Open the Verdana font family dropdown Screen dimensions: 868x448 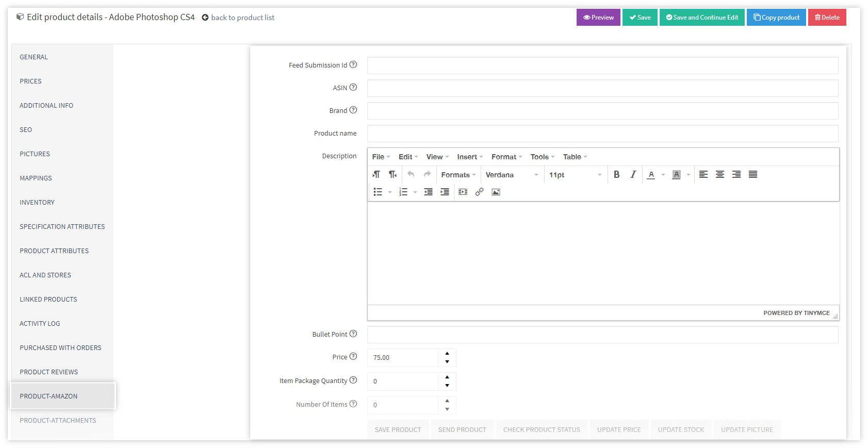pos(512,175)
